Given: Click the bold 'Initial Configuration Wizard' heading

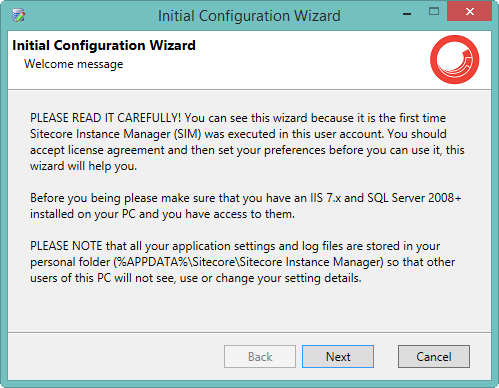Looking at the screenshot, I should point(104,45).
